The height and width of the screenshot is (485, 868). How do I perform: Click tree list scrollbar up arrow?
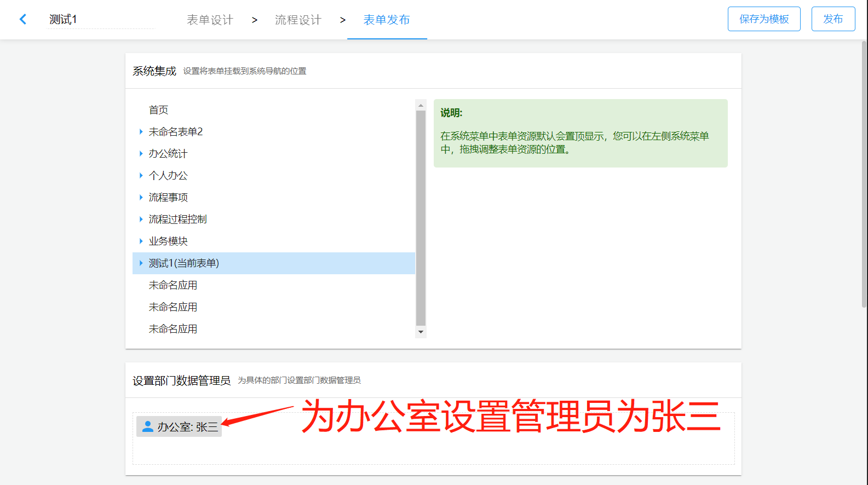pyautogui.click(x=421, y=105)
